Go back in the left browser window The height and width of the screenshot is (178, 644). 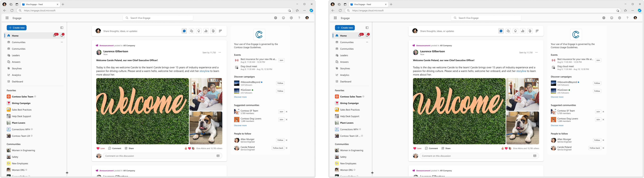[x=5, y=10]
